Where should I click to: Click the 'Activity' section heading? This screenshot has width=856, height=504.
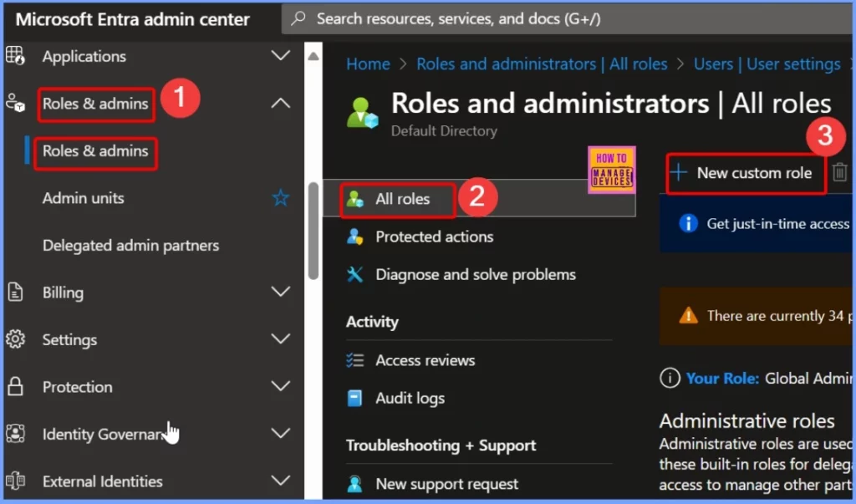(x=372, y=322)
